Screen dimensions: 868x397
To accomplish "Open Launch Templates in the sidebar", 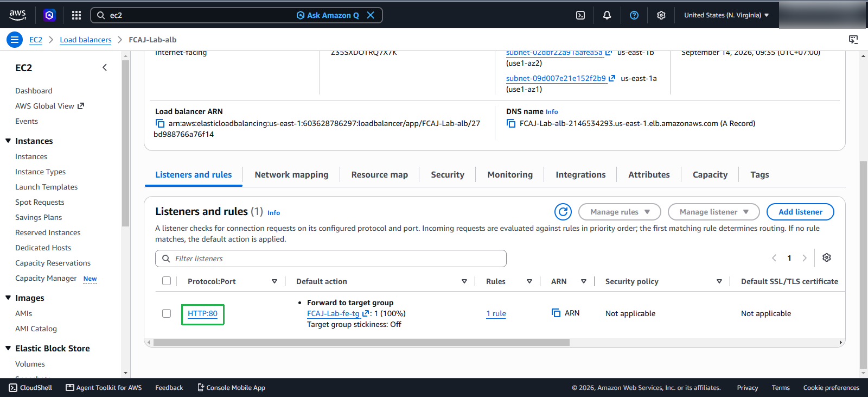I will point(46,187).
